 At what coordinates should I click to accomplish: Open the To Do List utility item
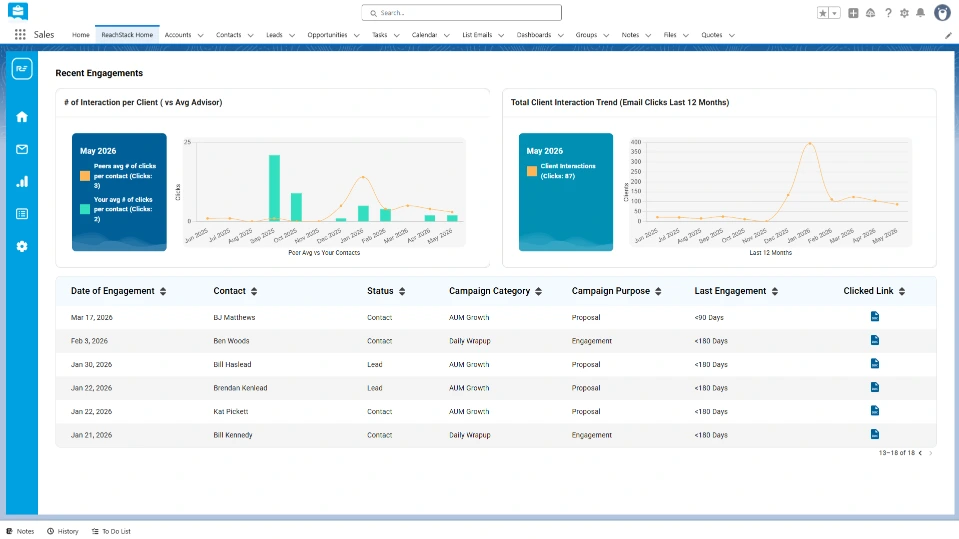coord(111,531)
